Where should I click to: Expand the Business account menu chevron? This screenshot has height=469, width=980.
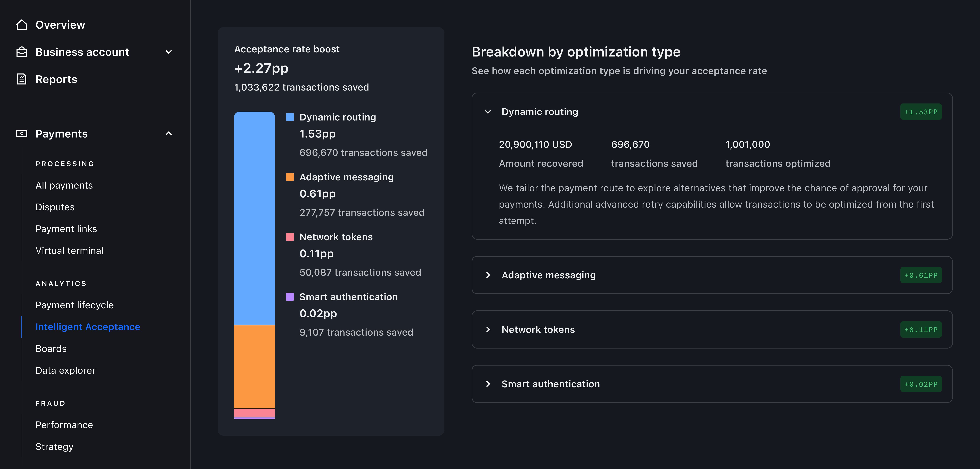click(169, 52)
